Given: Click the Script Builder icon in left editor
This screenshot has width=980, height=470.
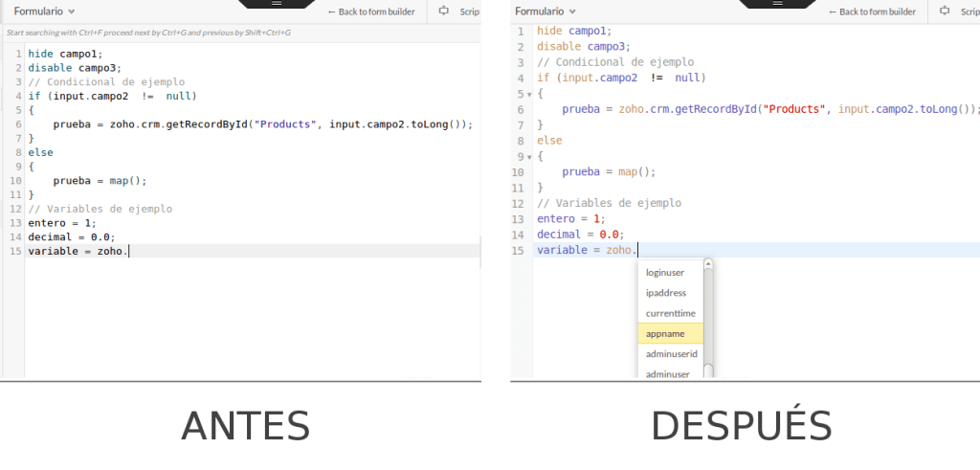Looking at the screenshot, I should (444, 11).
